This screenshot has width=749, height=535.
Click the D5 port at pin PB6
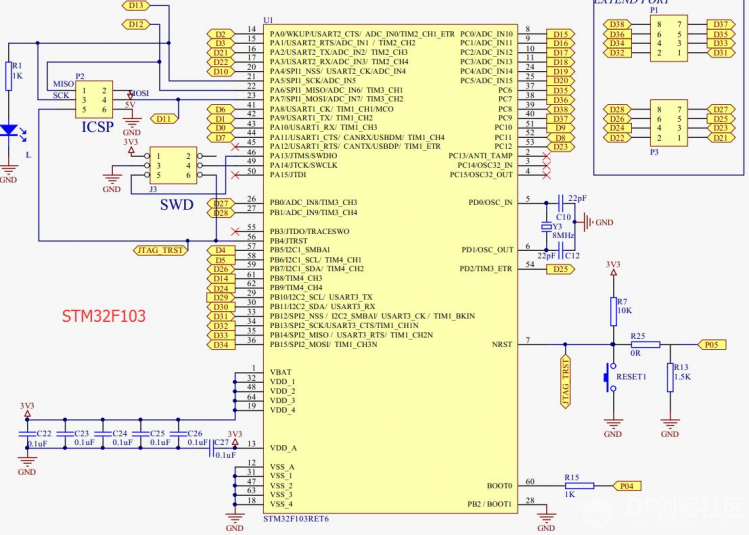221,260
